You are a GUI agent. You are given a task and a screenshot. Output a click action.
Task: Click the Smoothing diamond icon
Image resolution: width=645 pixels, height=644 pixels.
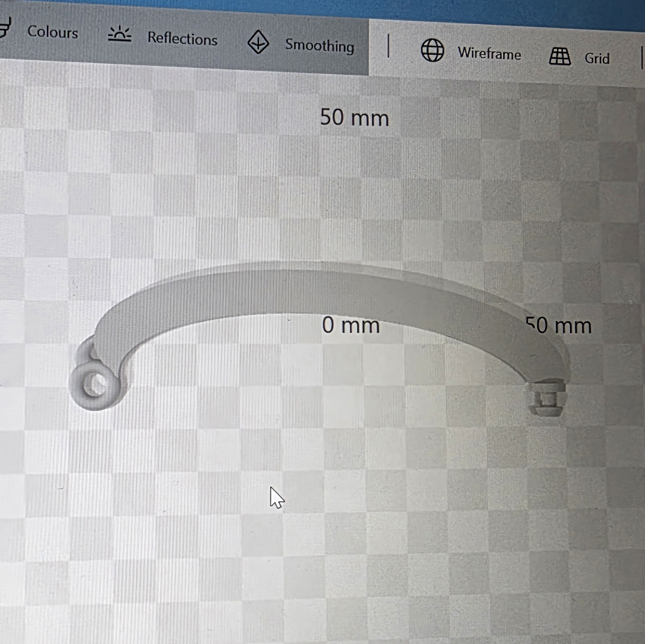point(258,42)
